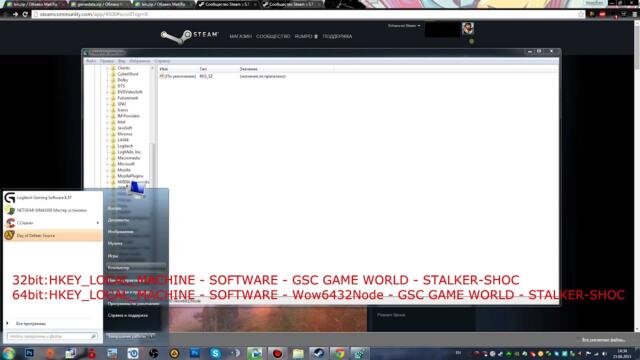
Task: Open the yellow folder taskbar icon
Action: tap(298, 353)
